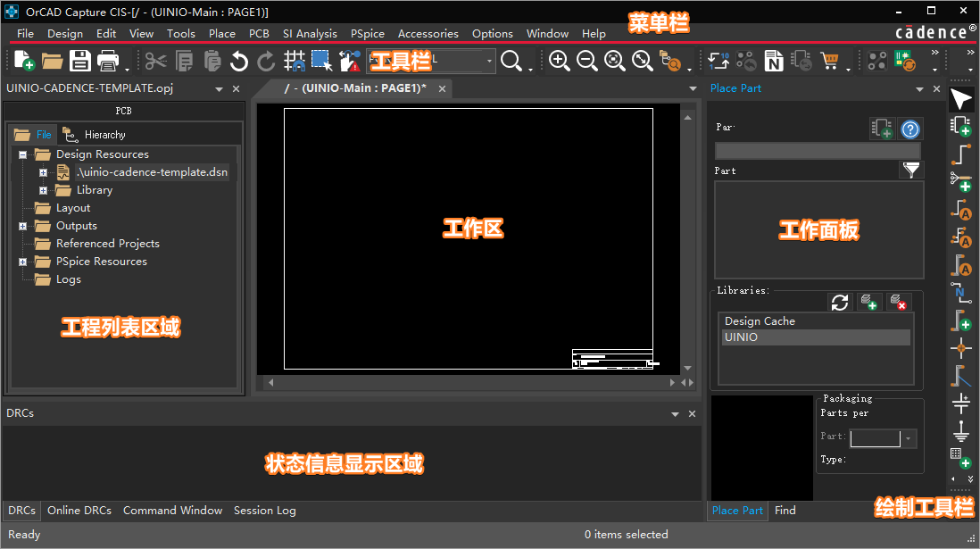
Task: Click the Remove Library icon
Action: 900,302
